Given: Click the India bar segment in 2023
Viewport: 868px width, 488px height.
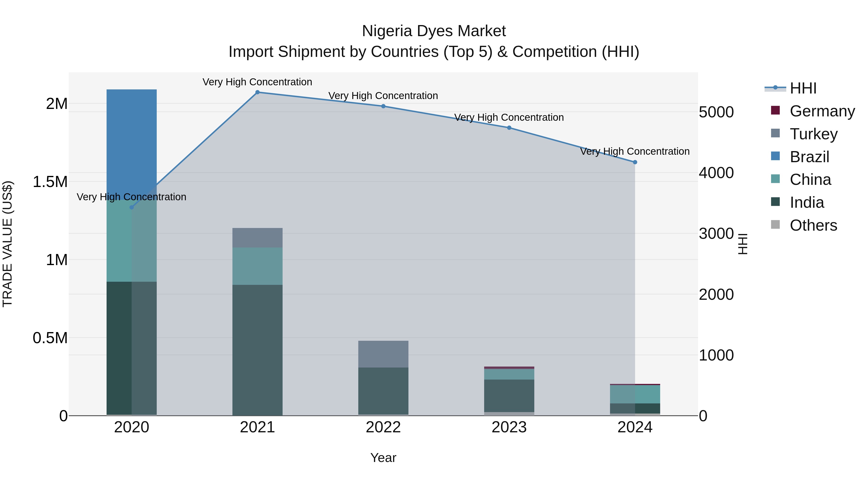Looking at the screenshot, I should (509, 396).
